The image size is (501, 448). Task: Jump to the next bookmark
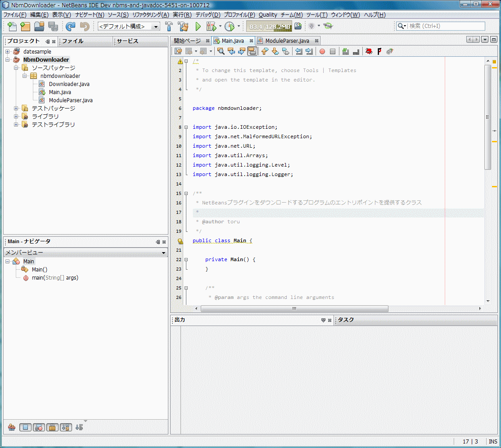[275, 51]
